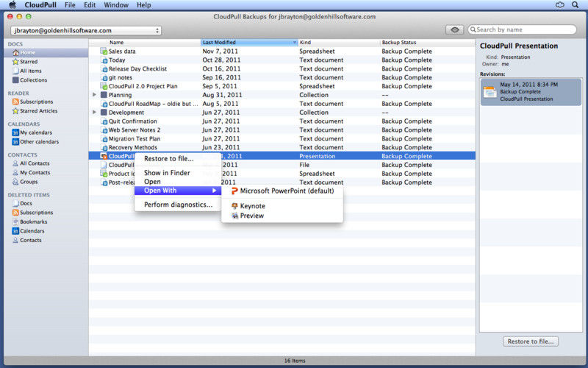Select the Migration Test Plan document
588x368 pixels.
click(282, 138)
